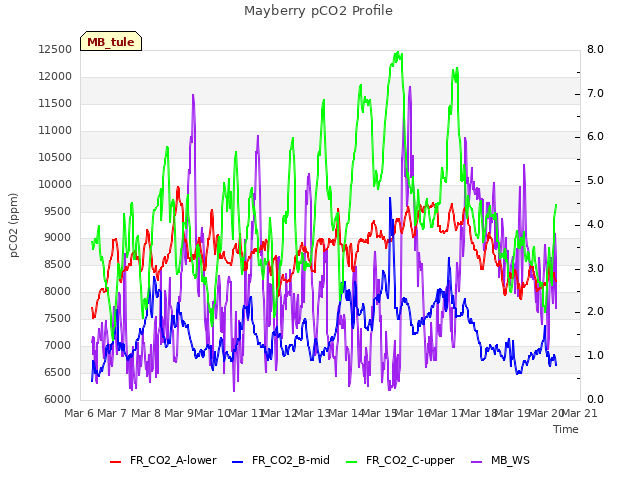Viewport: 640px width, 480px height.
Task: Click the 0.0 right-axis tick label
Action: click(596, 400)
